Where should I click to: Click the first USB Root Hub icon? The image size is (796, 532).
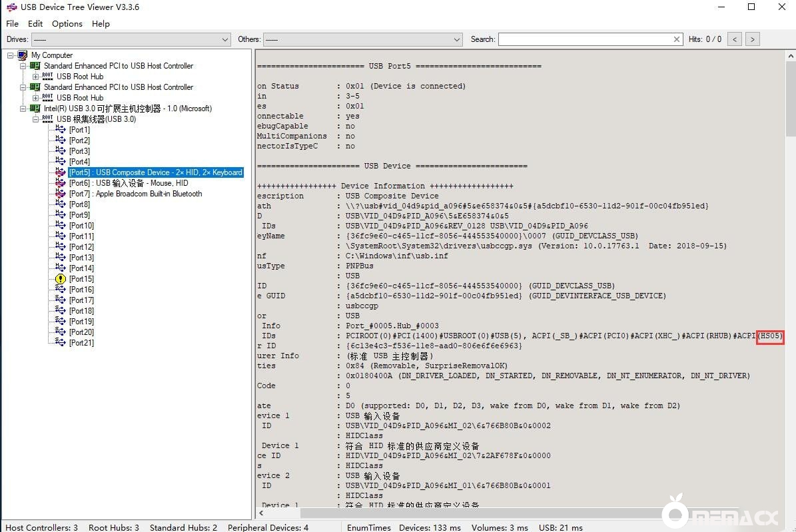pos(48,77)
